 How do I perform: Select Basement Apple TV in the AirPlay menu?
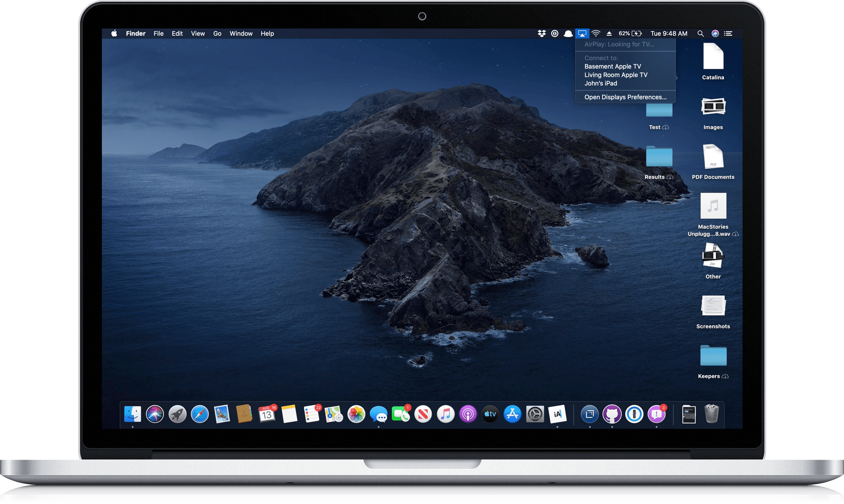pyautogui.click(x=612, y=66)
